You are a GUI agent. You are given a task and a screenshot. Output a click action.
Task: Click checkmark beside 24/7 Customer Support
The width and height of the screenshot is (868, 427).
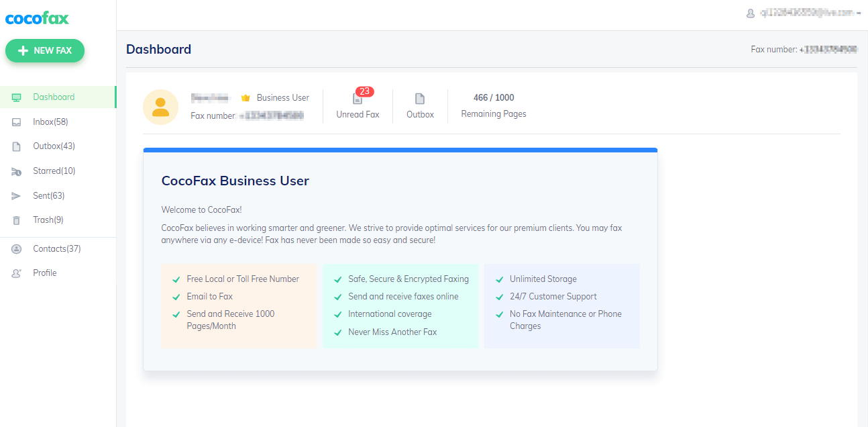coord(500,297)
